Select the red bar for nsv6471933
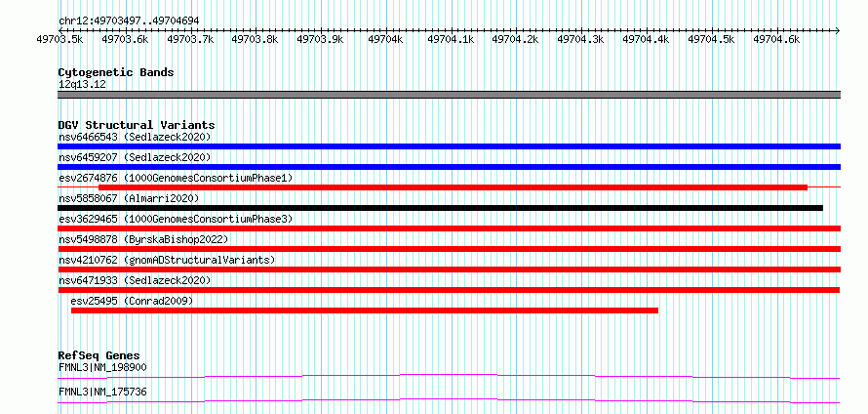The image size is (868, 414). pyautogui.click(x=449, y=290)
